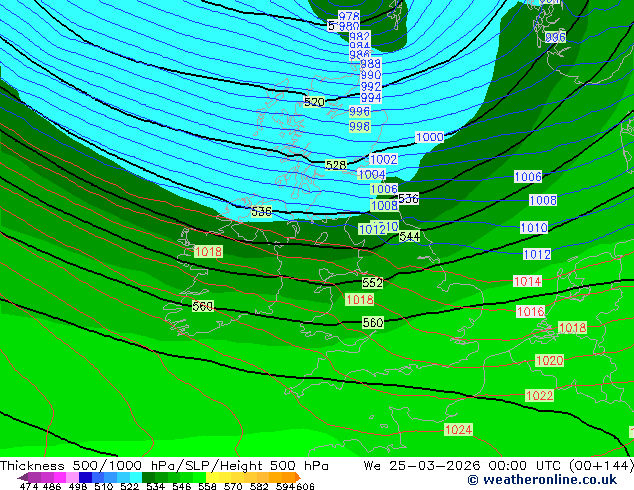Click the 1000 isobar label
Image resolution: width=634 pixels, height=490 pixels.
[429, 137]
